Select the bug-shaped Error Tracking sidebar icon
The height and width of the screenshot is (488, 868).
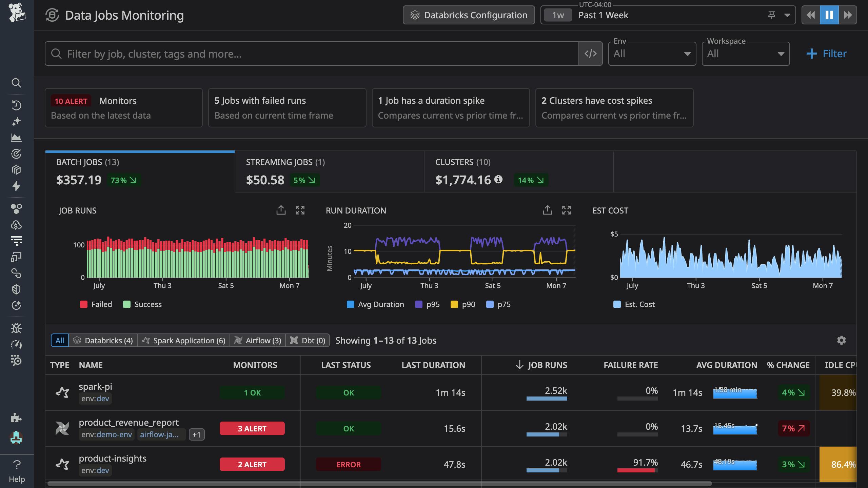(17, 328)
